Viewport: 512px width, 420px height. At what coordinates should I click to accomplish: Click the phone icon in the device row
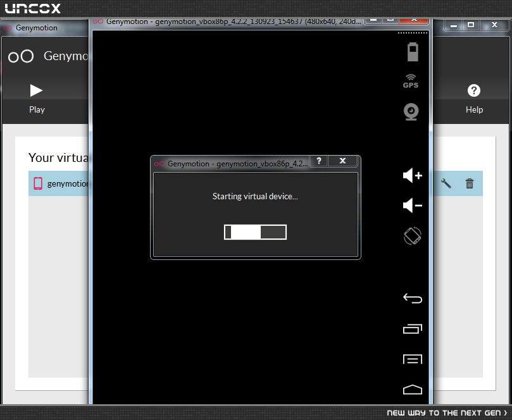(x=38, y=183)
